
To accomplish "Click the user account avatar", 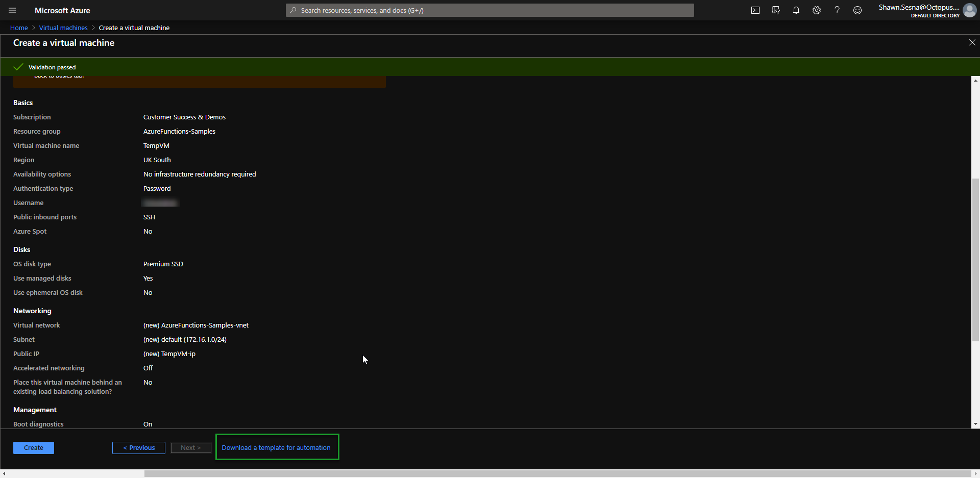I will pyautogui.click(x=969, y=10).
